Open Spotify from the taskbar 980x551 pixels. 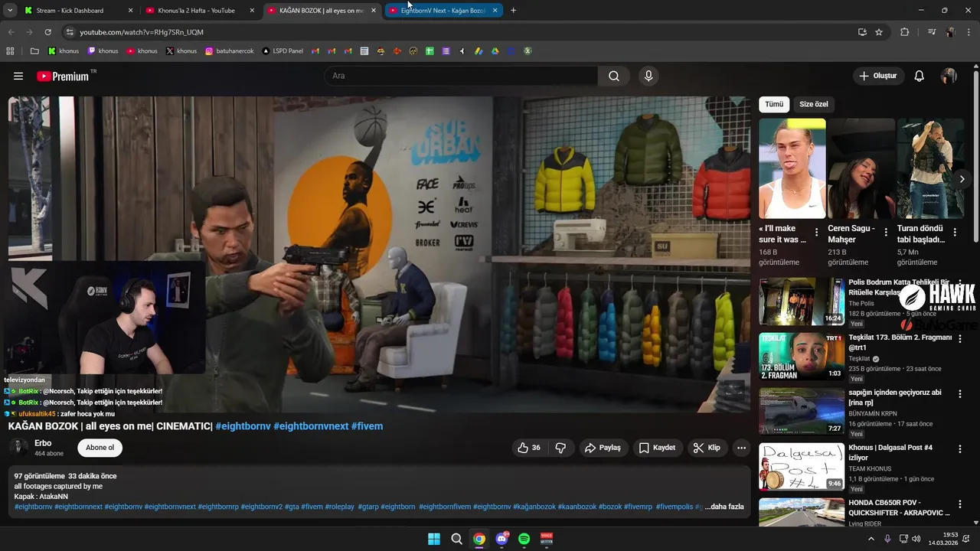(524, 539)
